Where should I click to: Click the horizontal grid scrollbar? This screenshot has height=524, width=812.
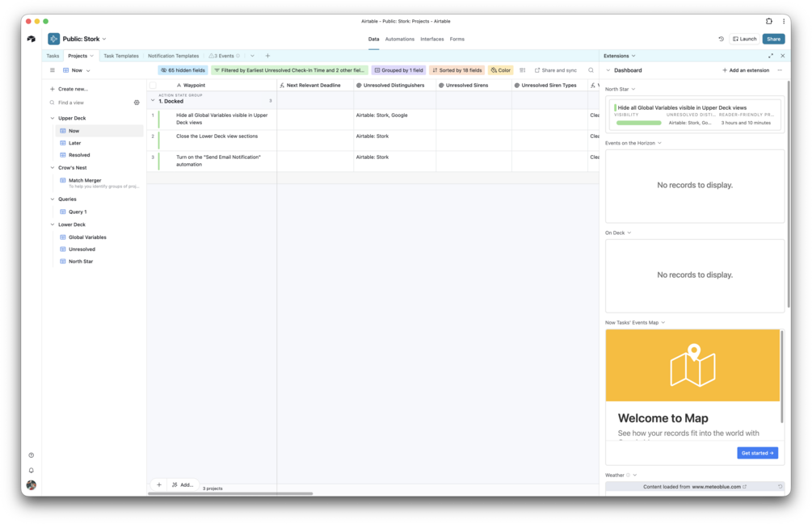tap(230, 493)
